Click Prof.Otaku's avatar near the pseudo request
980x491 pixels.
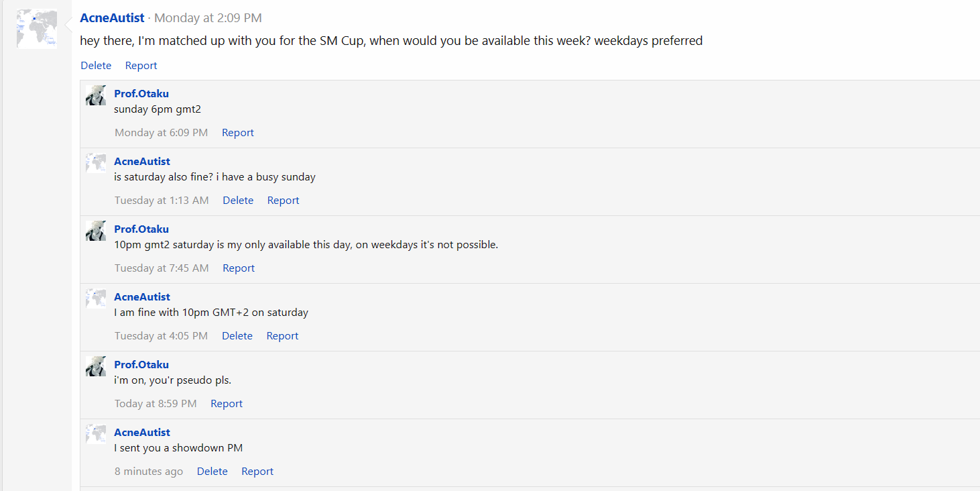95,366
